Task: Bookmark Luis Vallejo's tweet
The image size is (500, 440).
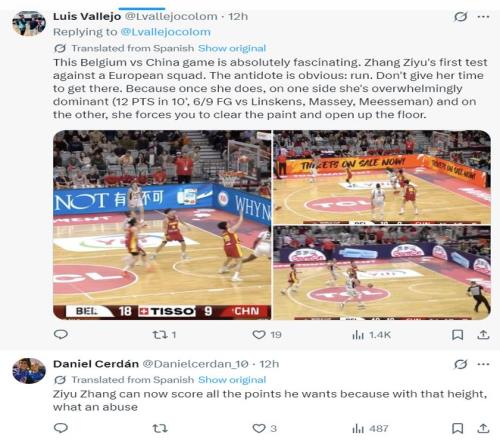Action: (x=457, y=335)
